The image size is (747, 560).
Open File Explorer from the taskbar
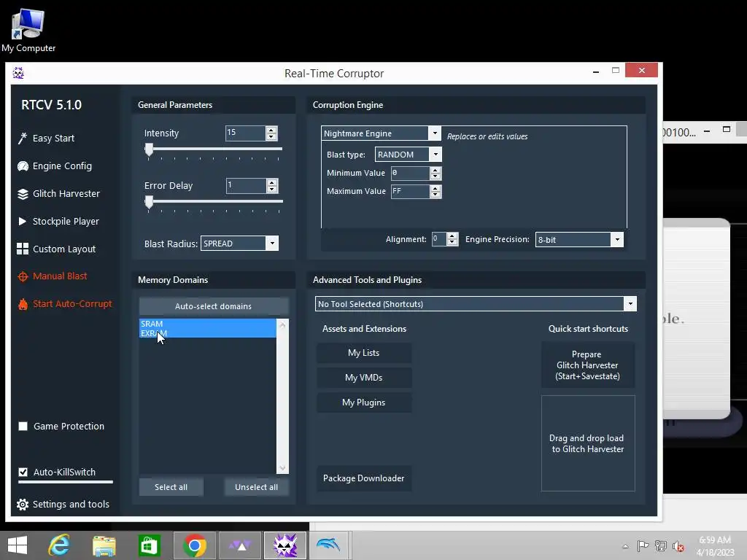pyautogui.click(x=104, y=545)
